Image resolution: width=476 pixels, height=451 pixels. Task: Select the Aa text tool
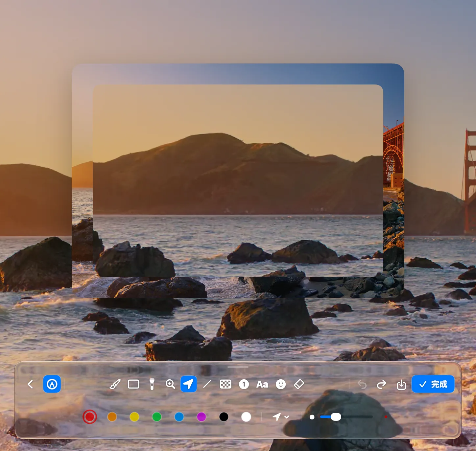(x=262, y=384)
